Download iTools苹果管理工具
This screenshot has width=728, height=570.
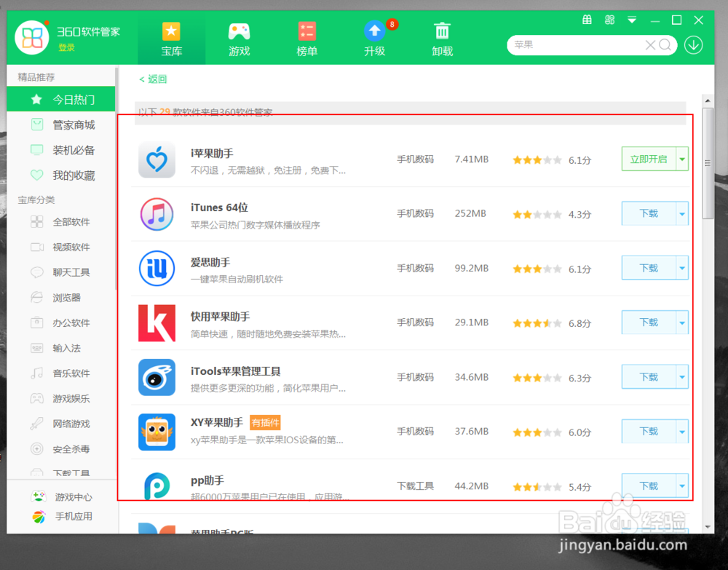click(x=649, y=377)
